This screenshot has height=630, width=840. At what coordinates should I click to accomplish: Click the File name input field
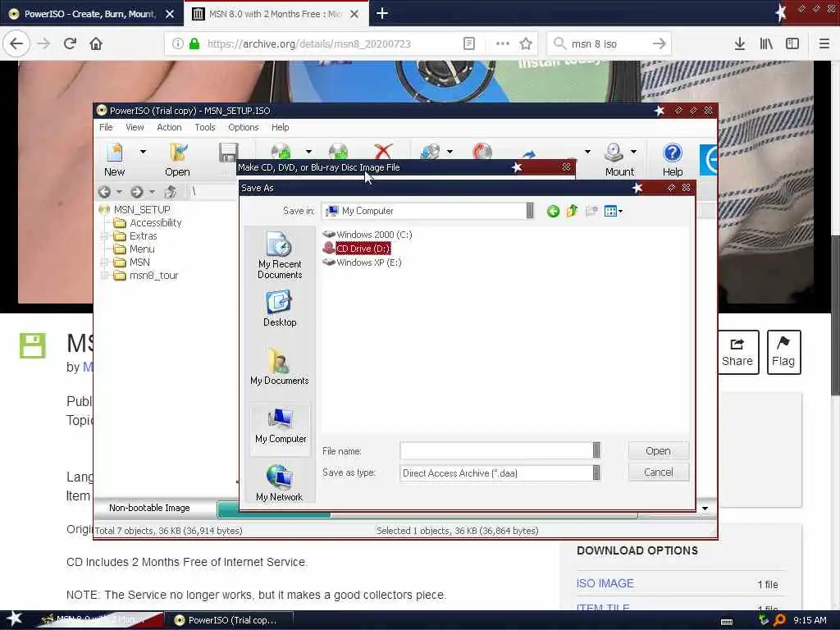[x=496, y=450]
